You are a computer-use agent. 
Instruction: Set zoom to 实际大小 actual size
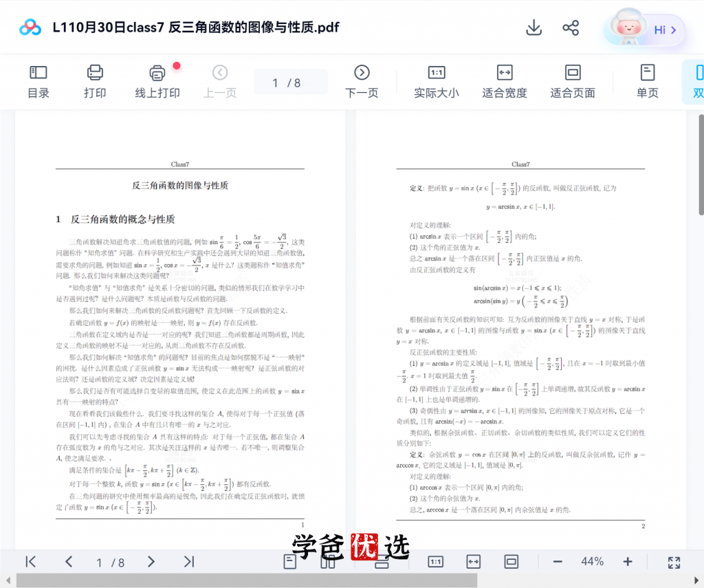(437, 82)
